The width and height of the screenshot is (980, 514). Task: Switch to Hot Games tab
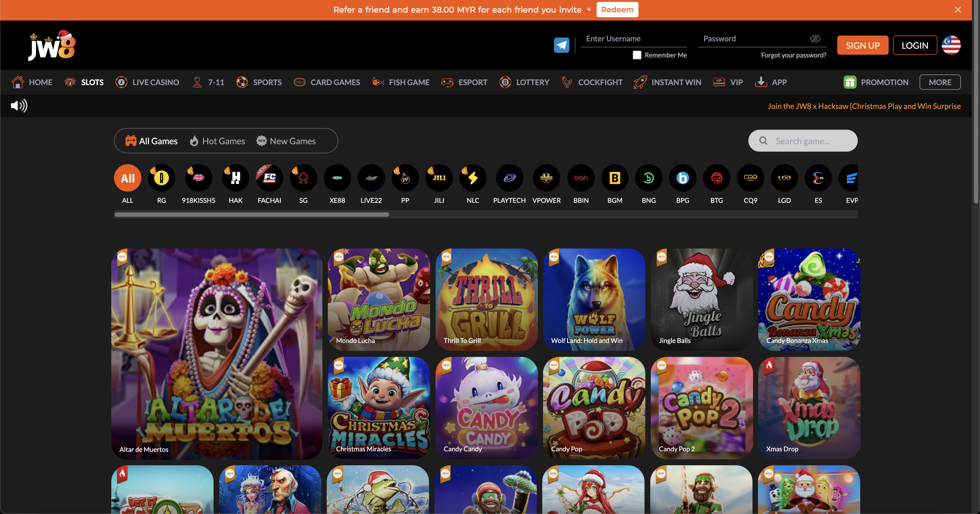point(217,141)
